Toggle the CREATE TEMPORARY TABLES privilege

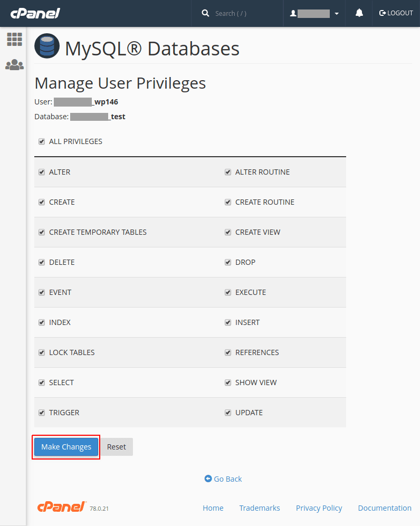41,232
